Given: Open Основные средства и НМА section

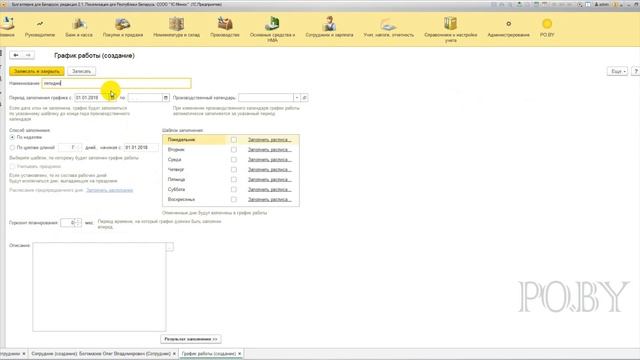Looking at the screenshot, I should pyautogui.click(x=272, y=29).
